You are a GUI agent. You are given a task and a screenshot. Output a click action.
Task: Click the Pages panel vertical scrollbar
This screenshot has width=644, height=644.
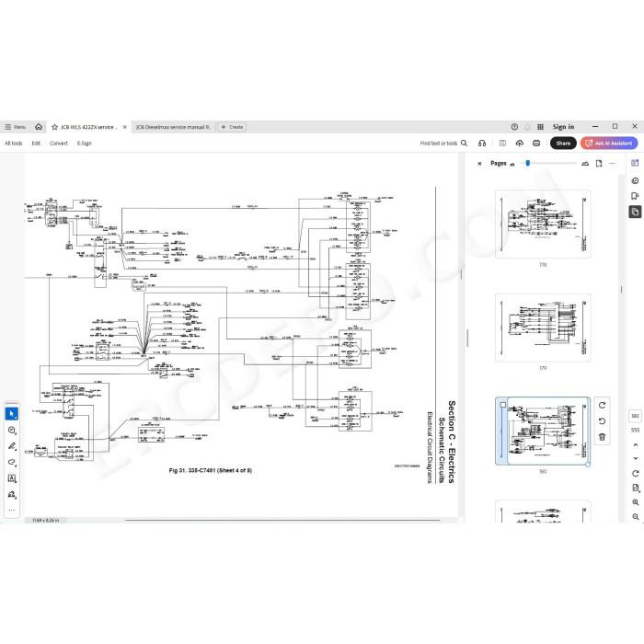click(621, 289)
